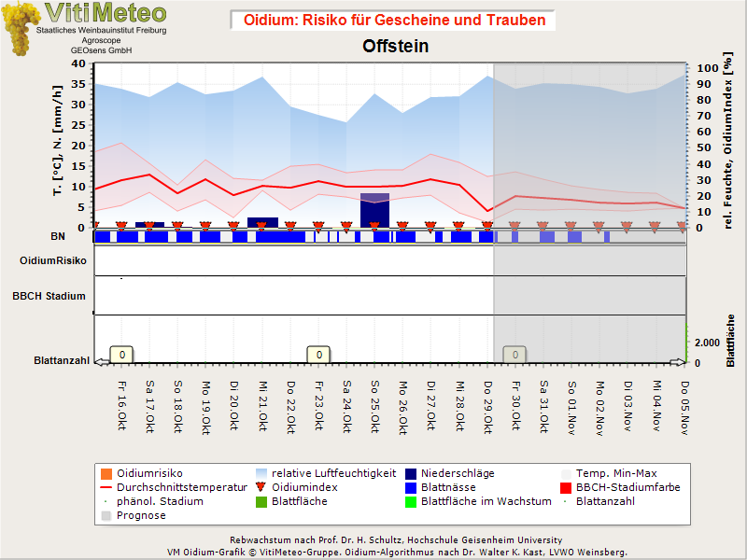Click the tall precipitation bar on So 25.Okt
This screenshot has height=560, width=747.
[x=375, y=211]
